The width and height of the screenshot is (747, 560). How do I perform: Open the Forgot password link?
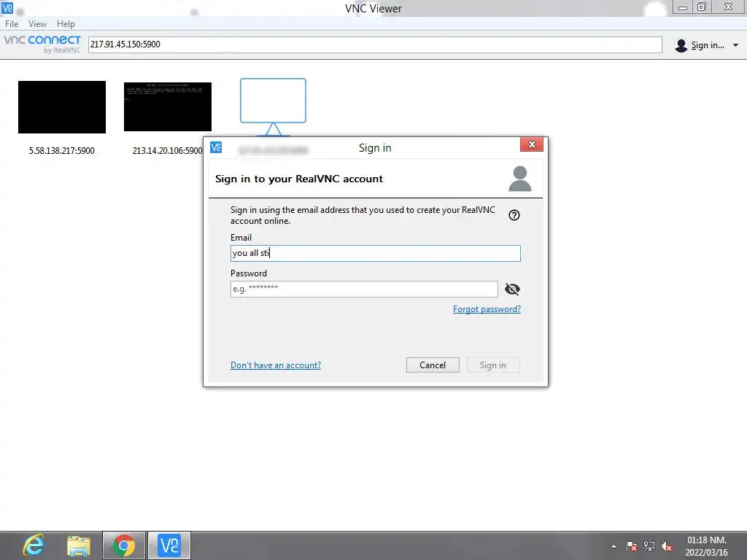(x=487, y=309)
